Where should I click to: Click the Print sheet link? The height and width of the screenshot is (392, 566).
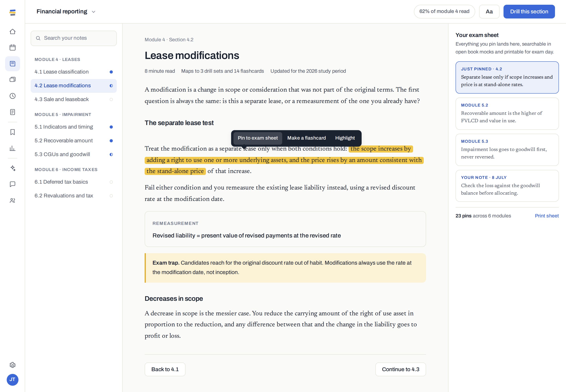[547, 216]
